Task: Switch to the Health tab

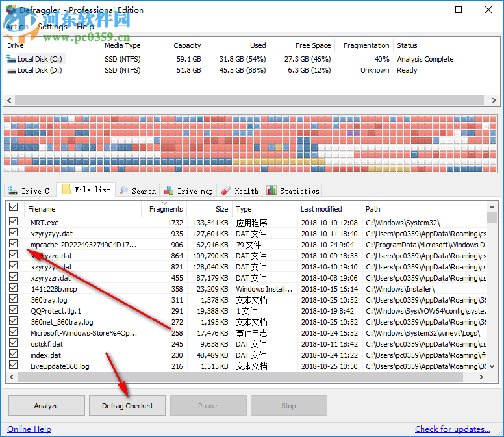Action: tap(240, 190)
